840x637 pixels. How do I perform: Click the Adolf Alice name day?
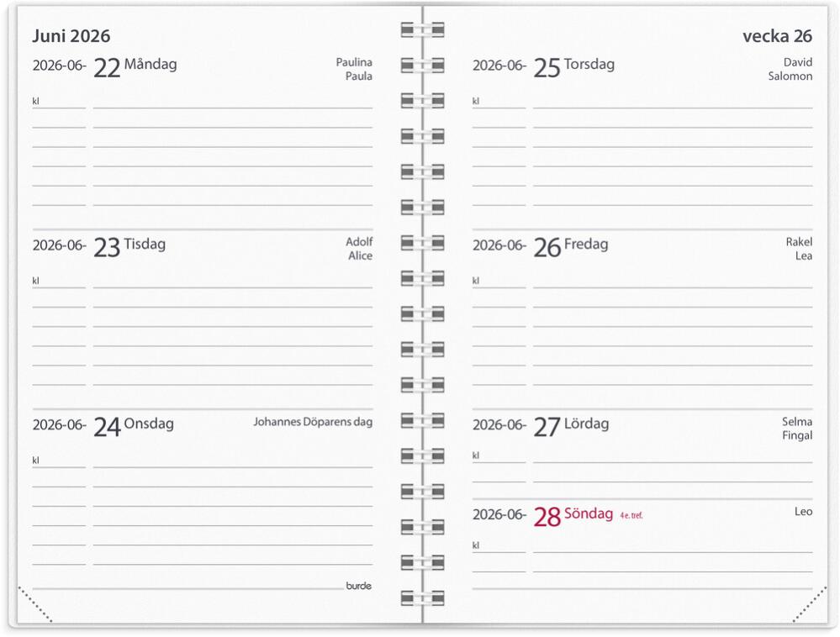pyautogui.click(x=359, y=249)
